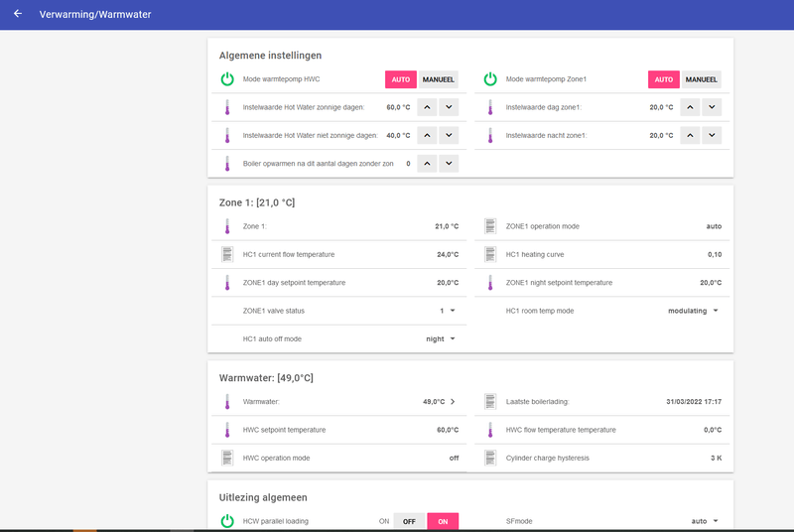This screenshot has width=794, height=532.
Task: Increase Hot Water zonnige dagen setpoint
Action: (427, 107)
